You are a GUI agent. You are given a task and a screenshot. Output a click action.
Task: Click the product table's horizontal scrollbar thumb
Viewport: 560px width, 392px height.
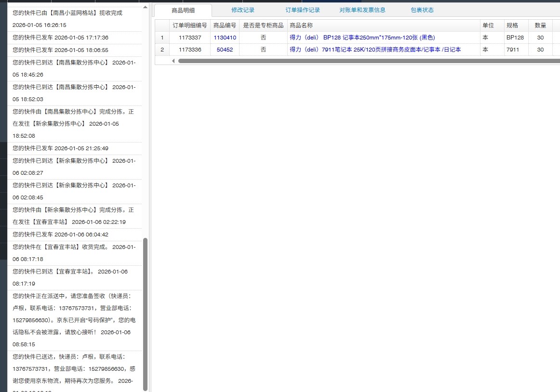click(x=366, y=61)
